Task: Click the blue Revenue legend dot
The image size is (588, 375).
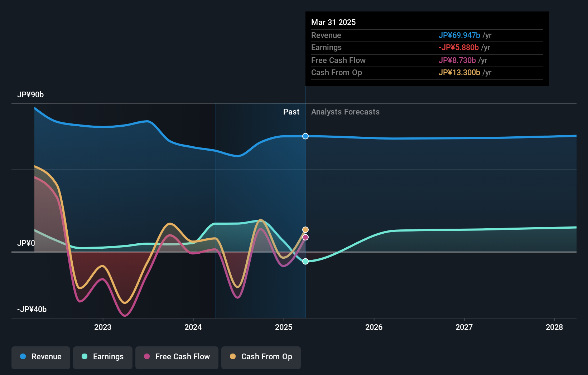Action: (x=23, y=356)
